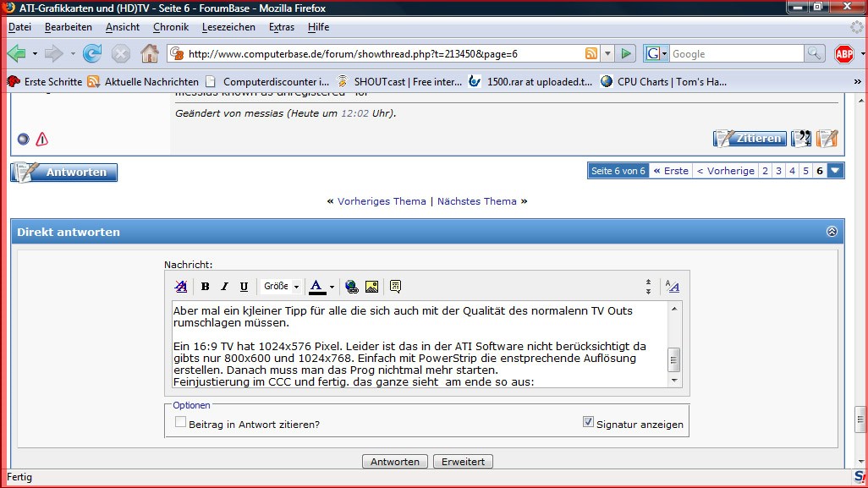This screenshot has height=488, width=868.
Task: Click the RSS feed icon in address bar
Action: [591, 53]
